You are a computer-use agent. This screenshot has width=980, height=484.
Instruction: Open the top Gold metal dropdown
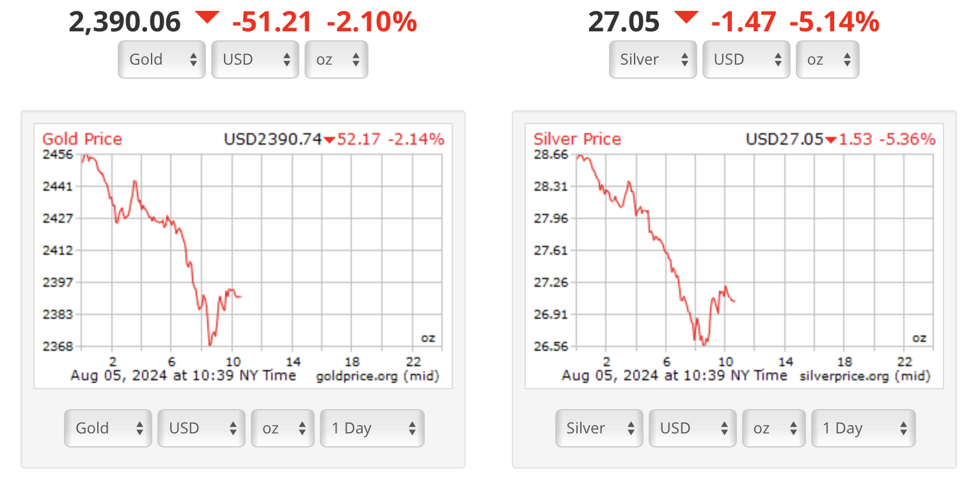162,60
